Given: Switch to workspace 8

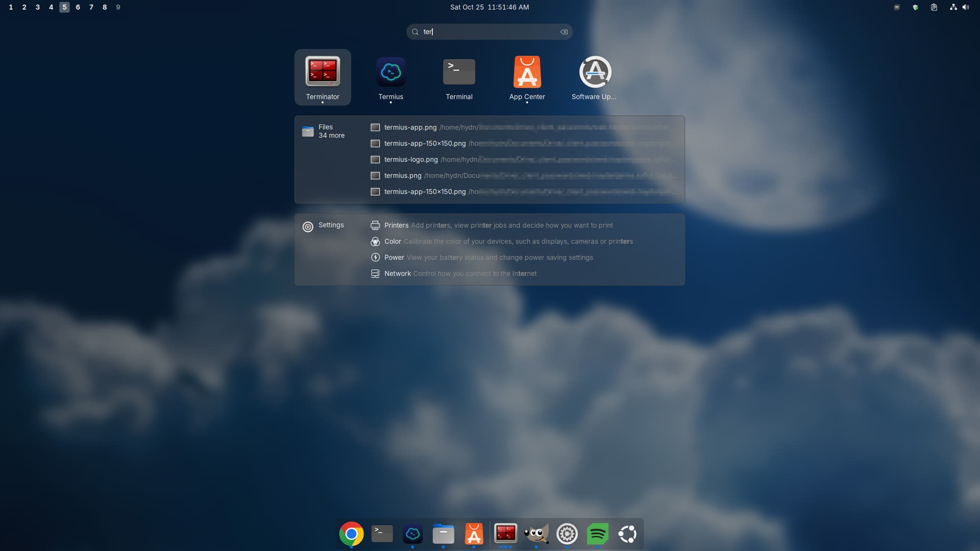Looking at the screenshot, I should 105,7.
